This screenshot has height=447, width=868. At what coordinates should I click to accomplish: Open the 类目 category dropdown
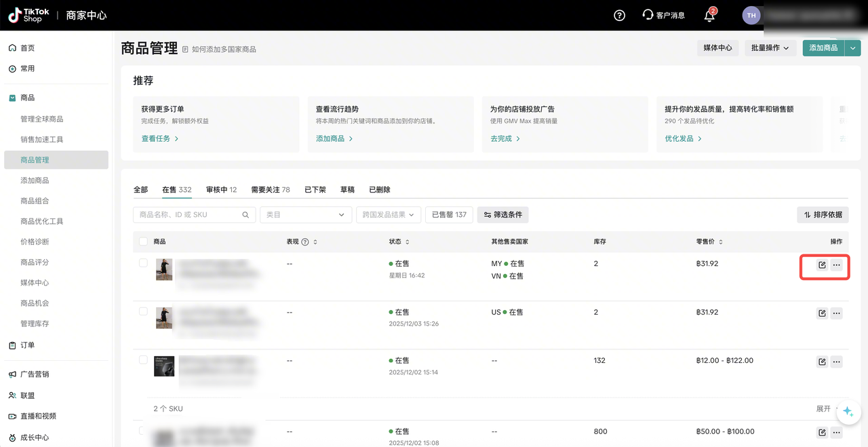[x=305, y=215]
